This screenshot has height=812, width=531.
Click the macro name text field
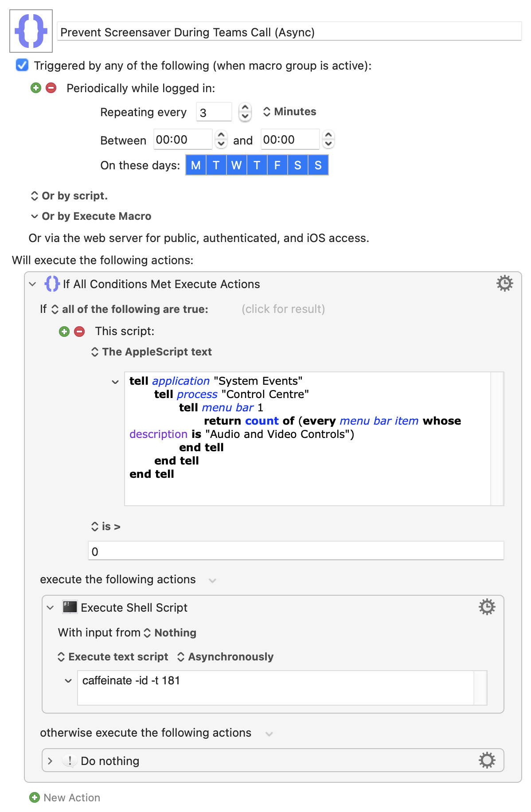[x=289, y=32]
